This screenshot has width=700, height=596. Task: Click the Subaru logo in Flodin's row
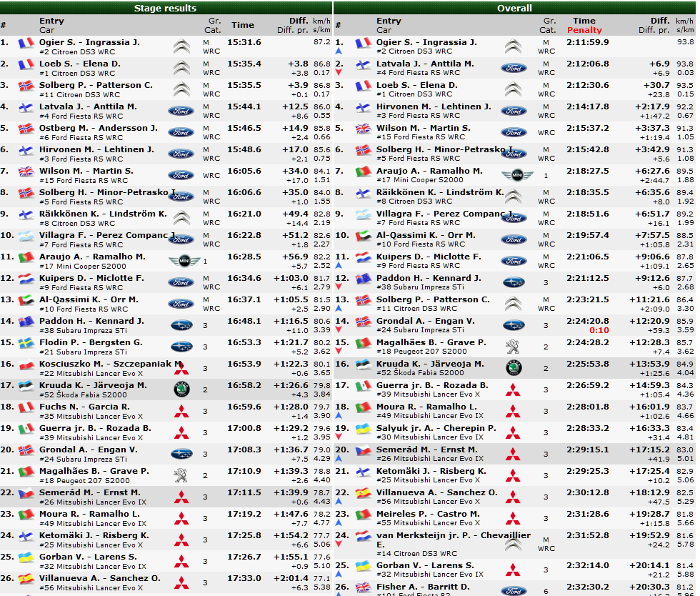click(x=181, y=347)
